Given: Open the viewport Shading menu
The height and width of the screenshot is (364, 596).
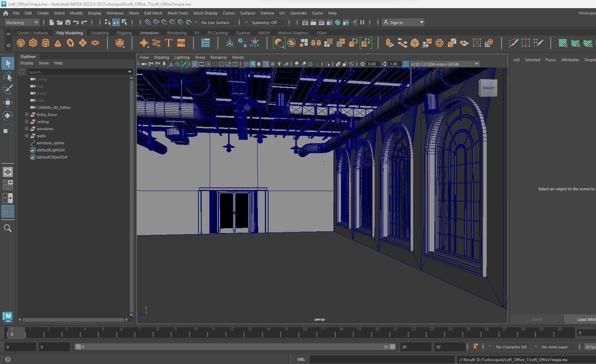Looking at the screenshot, I should click(161, 57).
